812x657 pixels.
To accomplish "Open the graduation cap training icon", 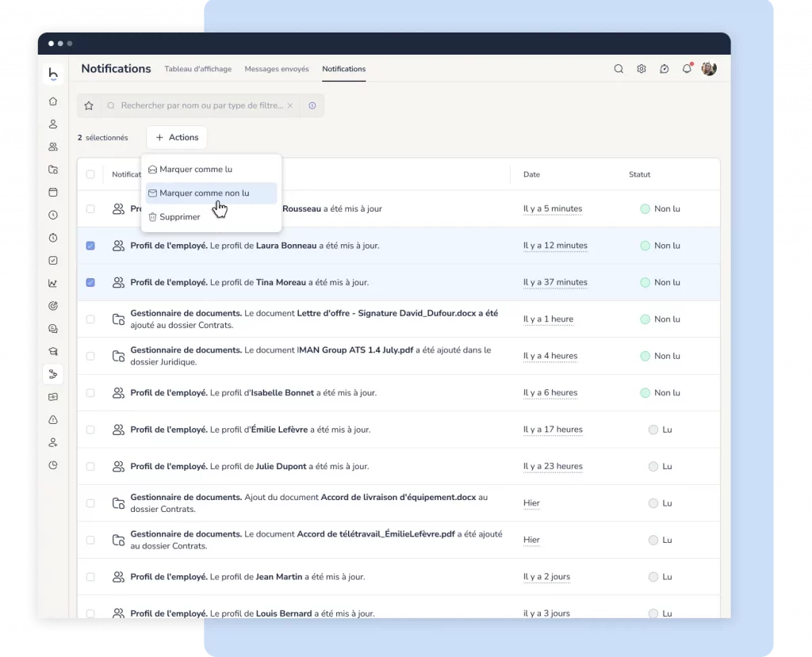I will [x=53, y=351].
